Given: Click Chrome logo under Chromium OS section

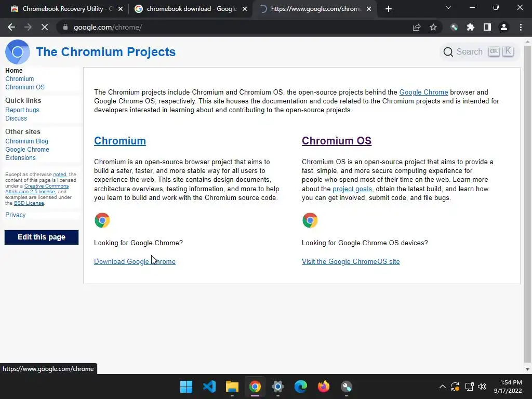Looking at the screenshot, I should click(x=310, y=220).
